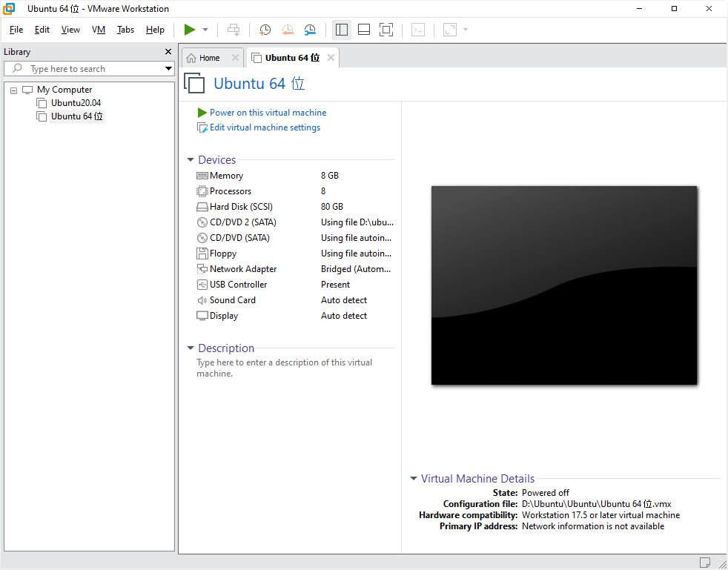Take a snapshot of this virtual machine

(x=265, y=30)
